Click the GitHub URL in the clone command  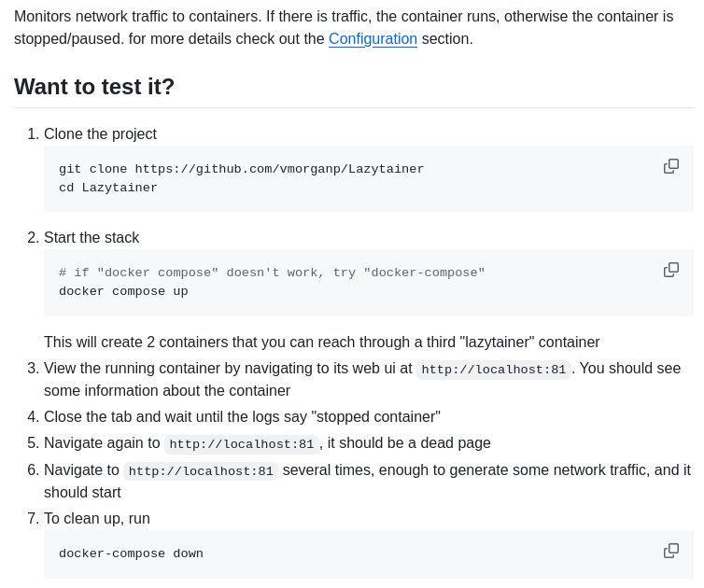point(279,169)
